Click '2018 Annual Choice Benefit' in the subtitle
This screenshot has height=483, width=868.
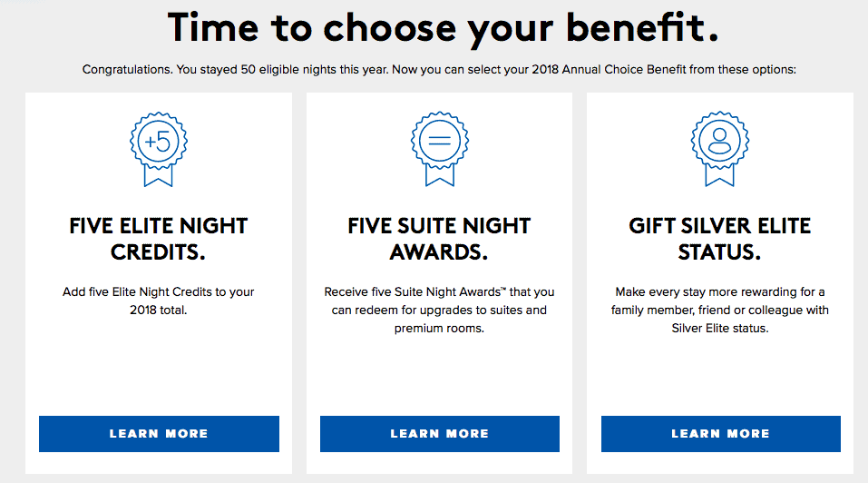tap(609, 70)
